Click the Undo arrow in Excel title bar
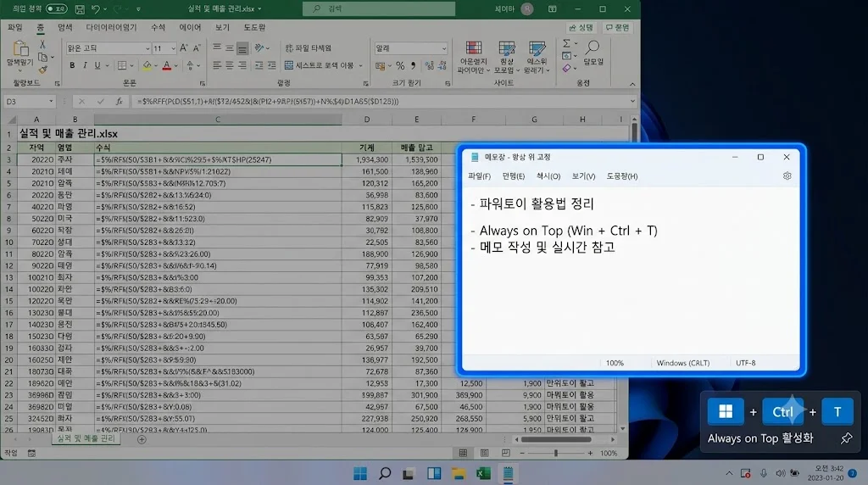 tap(96, 8)
